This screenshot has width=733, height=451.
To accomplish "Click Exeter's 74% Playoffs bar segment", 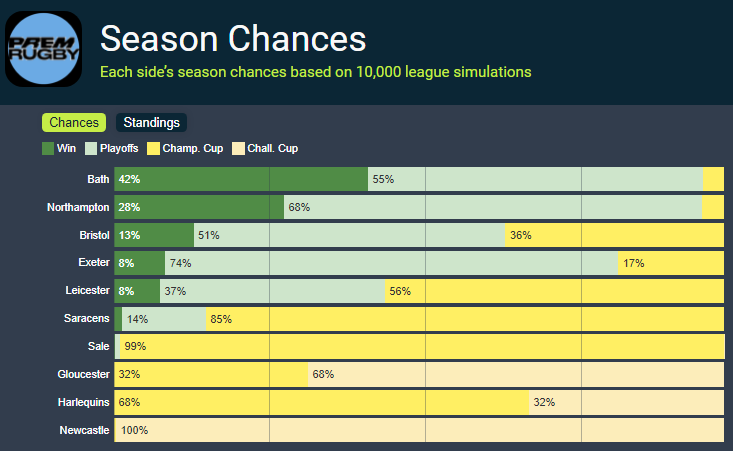I will click(x=390, y=263).
